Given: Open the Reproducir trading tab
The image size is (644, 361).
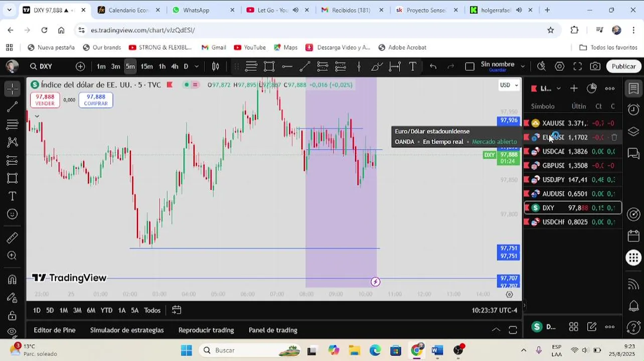Looking at the screenshot, I should 206,330.
